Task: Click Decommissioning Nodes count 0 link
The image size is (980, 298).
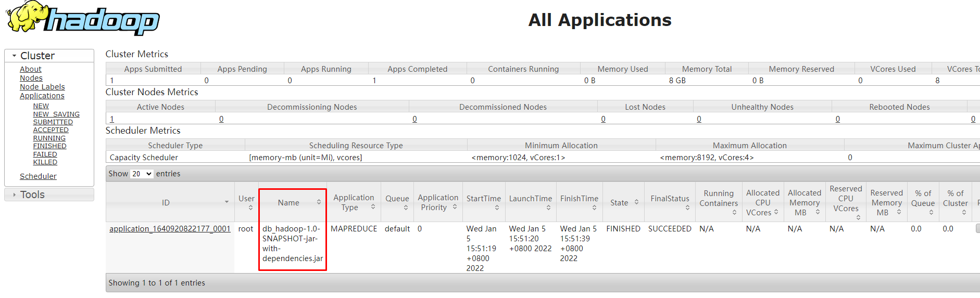Action: [x=221, y=119]
